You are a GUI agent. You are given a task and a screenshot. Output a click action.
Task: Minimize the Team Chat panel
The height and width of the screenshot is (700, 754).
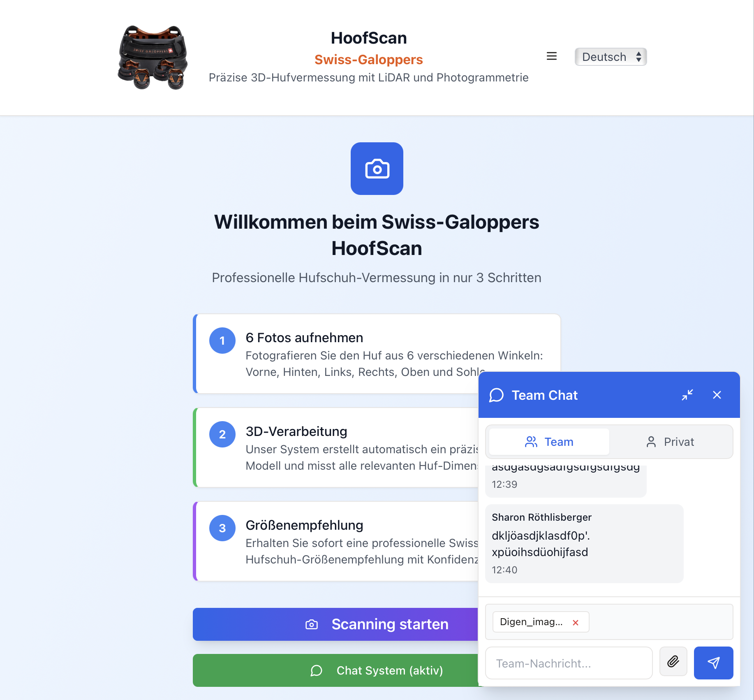[x=687, y=395]
